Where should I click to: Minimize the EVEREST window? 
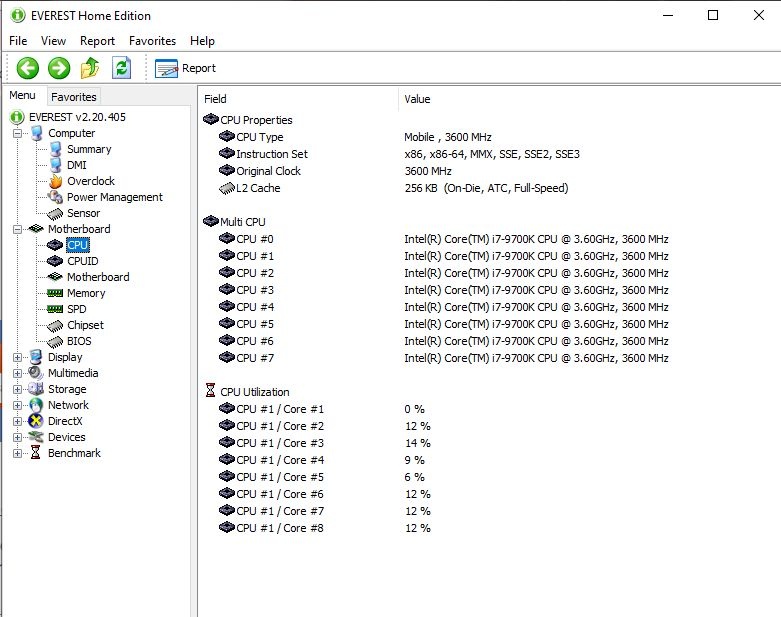(668, 15)
